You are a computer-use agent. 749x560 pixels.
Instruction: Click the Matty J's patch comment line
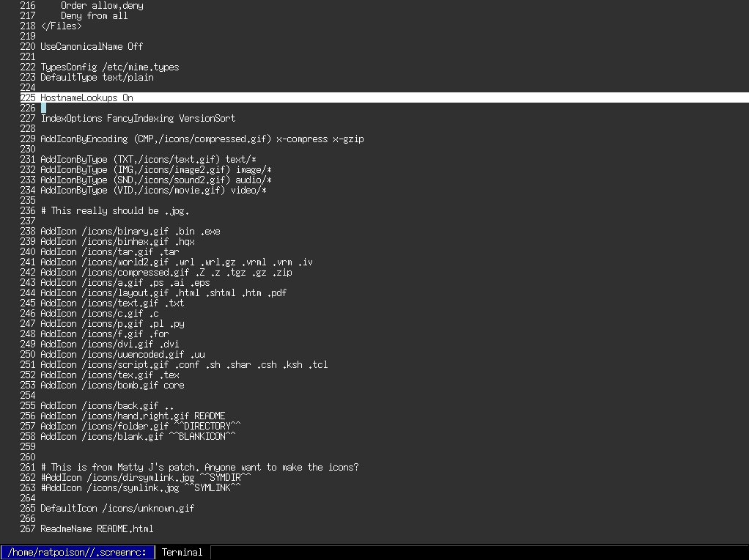pos(199,467)
